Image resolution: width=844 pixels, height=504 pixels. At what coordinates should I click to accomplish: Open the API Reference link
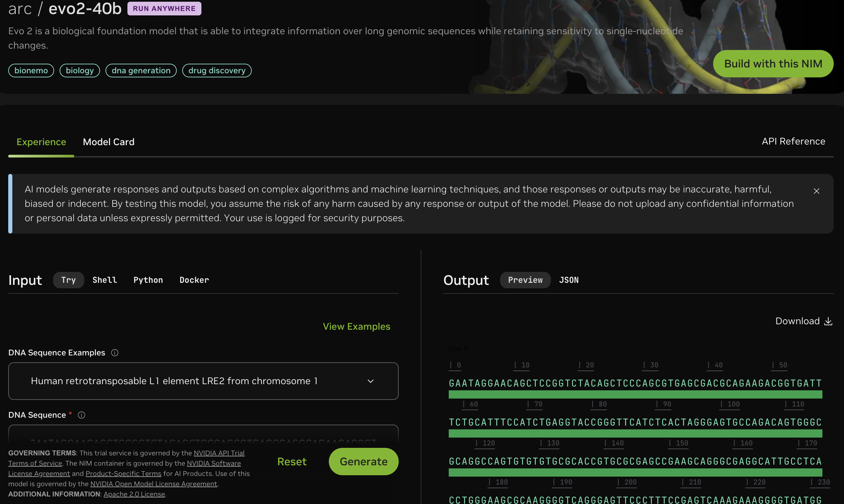pos(793,141)
